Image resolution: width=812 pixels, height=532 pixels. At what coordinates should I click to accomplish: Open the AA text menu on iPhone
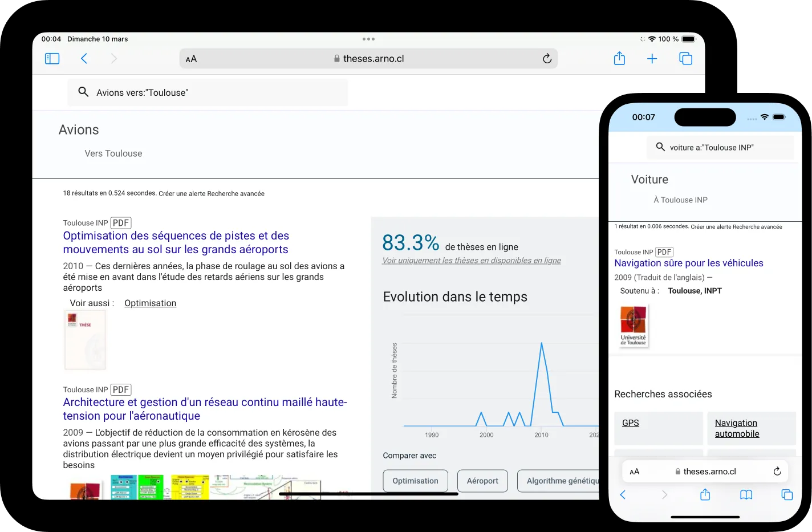coord(634,472)
